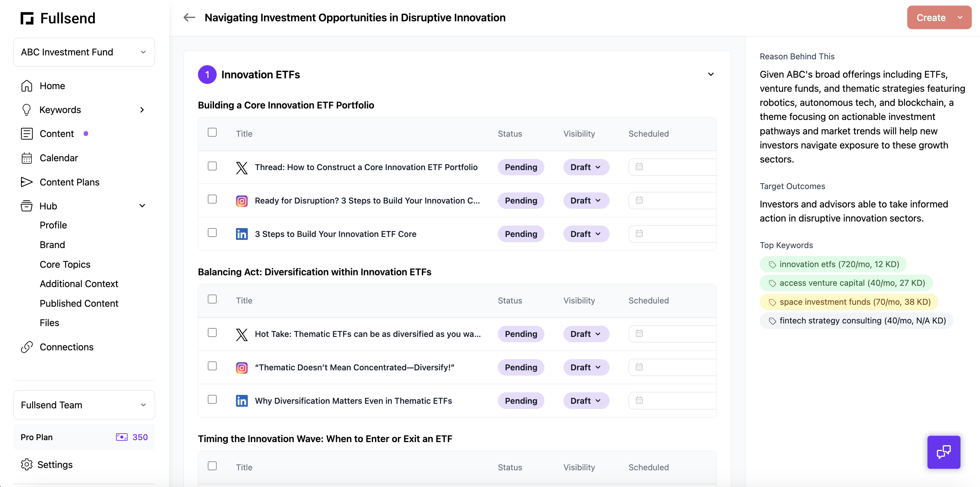Image resolution: width=980 pixels, height=487 pixels.
Task: Click the house icon for Home
Action: 27,86
